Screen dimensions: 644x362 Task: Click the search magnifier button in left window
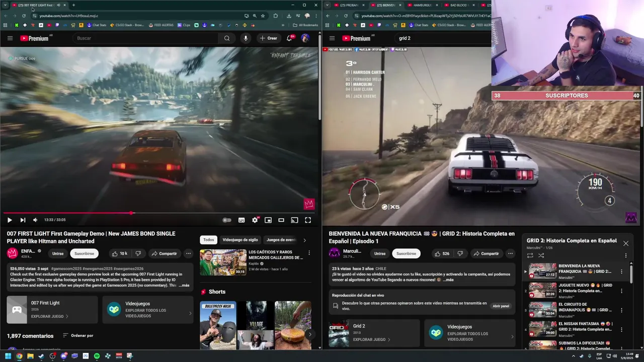[227, 38]
